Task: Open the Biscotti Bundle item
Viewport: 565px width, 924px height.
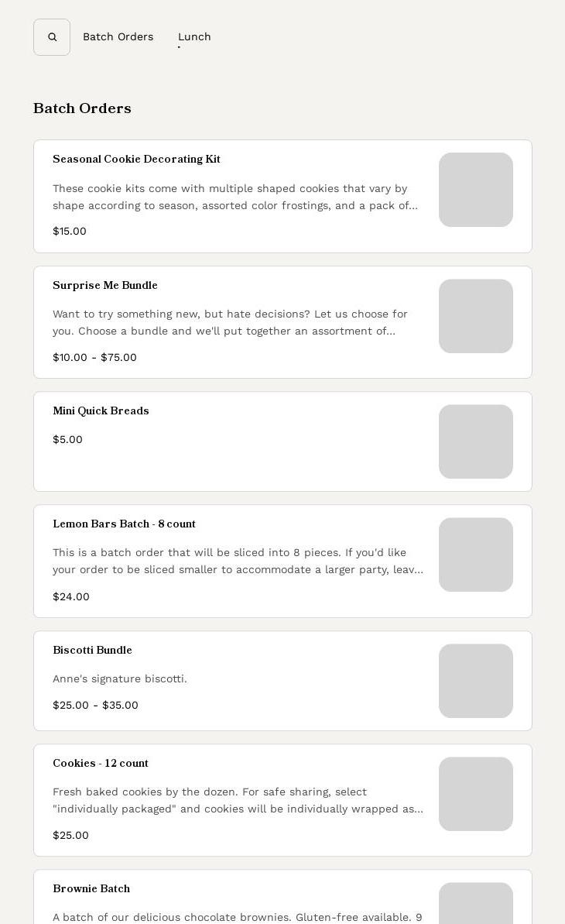Action: 92,651
